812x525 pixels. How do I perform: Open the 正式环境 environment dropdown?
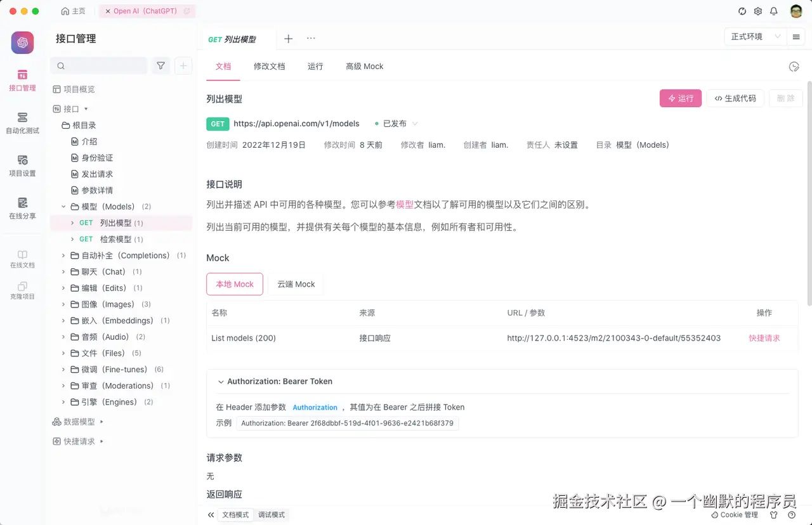(755, 37)
